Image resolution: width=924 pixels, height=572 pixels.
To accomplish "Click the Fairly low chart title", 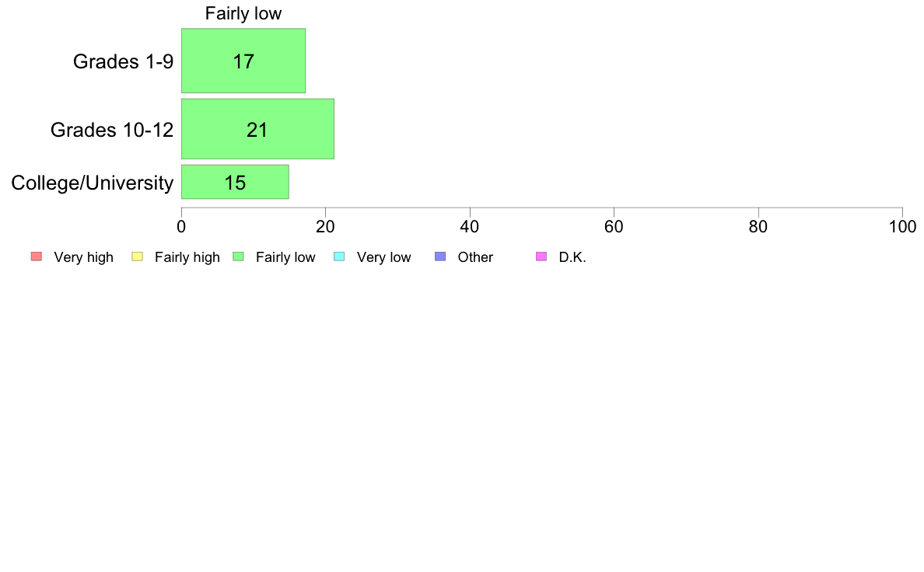I will click(243, 13).
